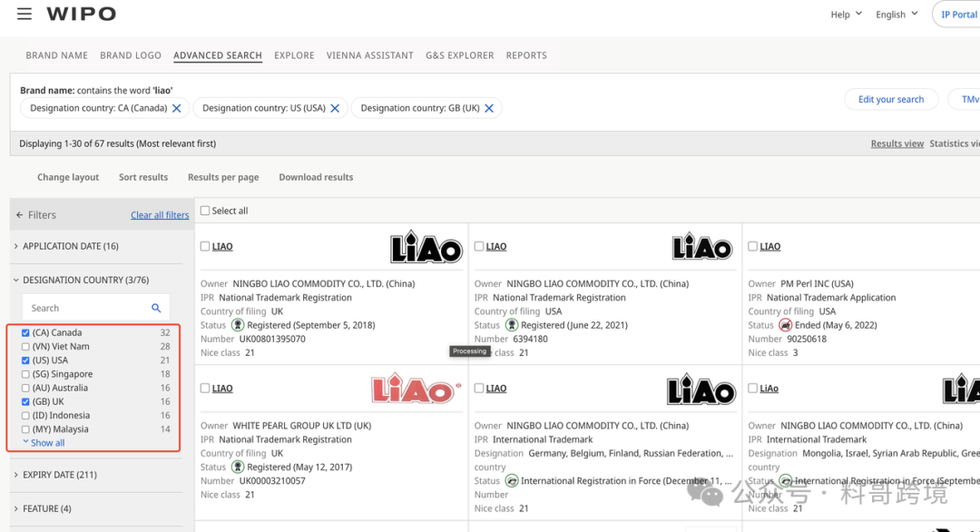Image resolution: width=980 pixels, height=532 pixels.
Task: Remove Designation country US (USA) filter
Action: tap(335, 108)
